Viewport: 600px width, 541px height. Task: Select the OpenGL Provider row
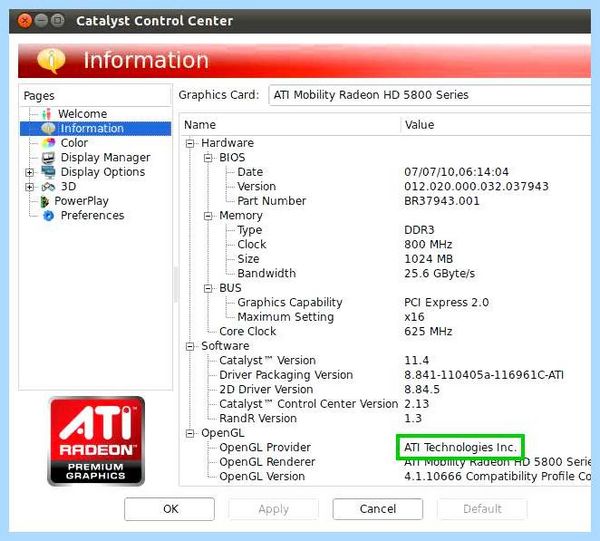point(385,447)
